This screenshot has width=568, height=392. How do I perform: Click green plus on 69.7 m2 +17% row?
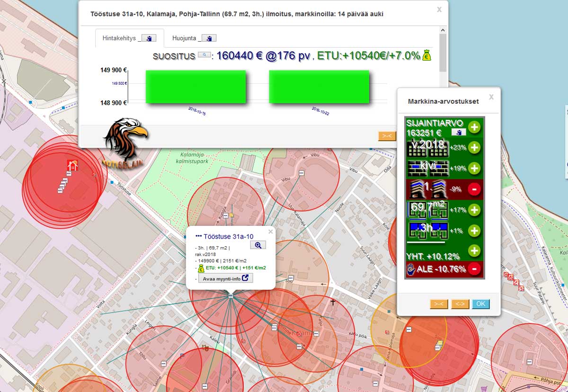(474, 210)
